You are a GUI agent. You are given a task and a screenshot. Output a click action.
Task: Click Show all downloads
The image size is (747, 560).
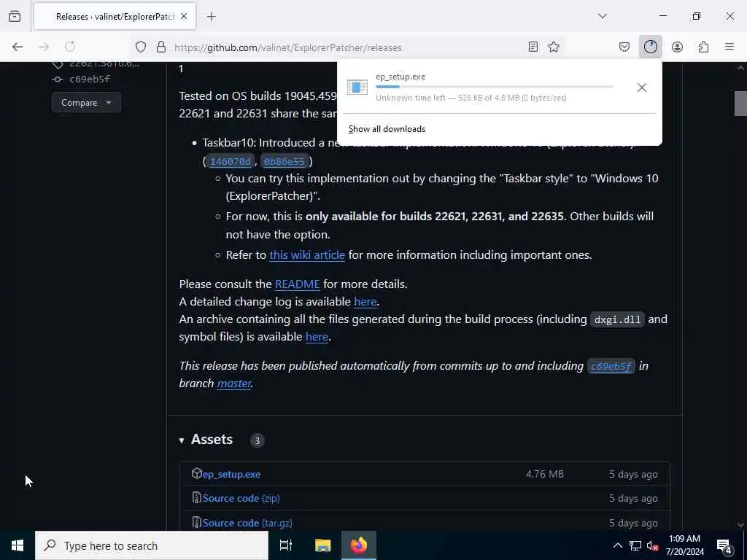[x=387, y=129]
